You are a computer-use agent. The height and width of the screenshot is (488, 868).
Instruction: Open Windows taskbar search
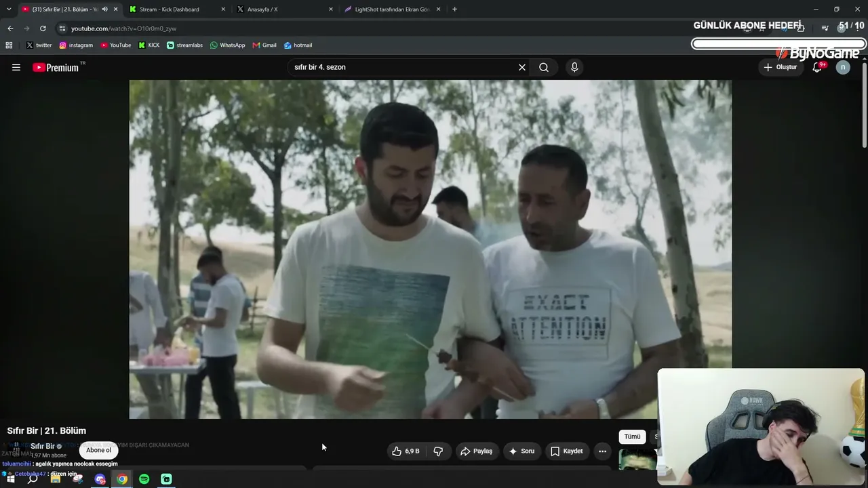click(33, 479)
